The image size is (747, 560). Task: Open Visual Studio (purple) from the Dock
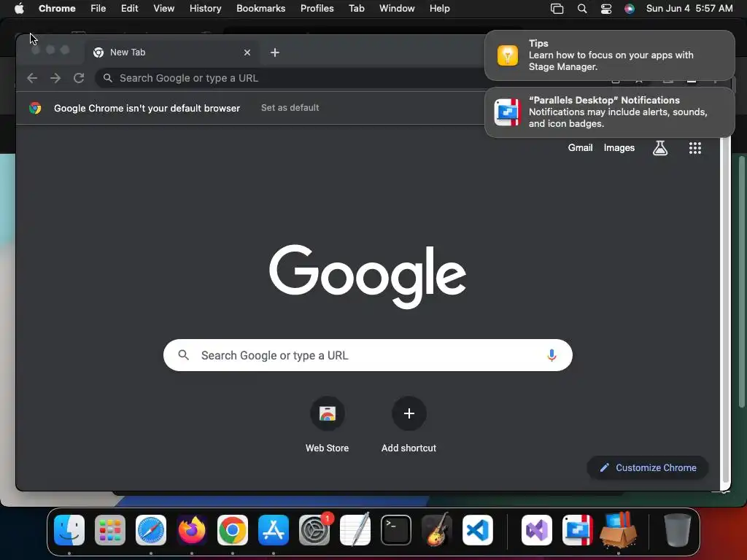click(537, 530)
